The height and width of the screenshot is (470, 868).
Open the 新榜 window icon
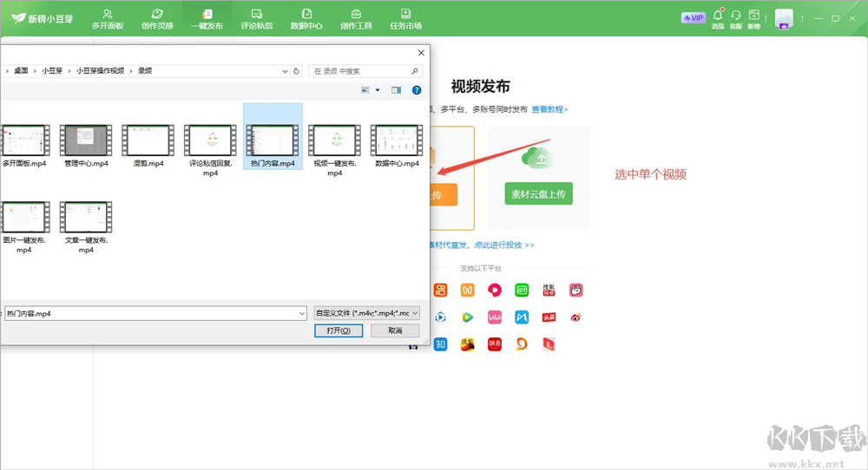[754, 16]
